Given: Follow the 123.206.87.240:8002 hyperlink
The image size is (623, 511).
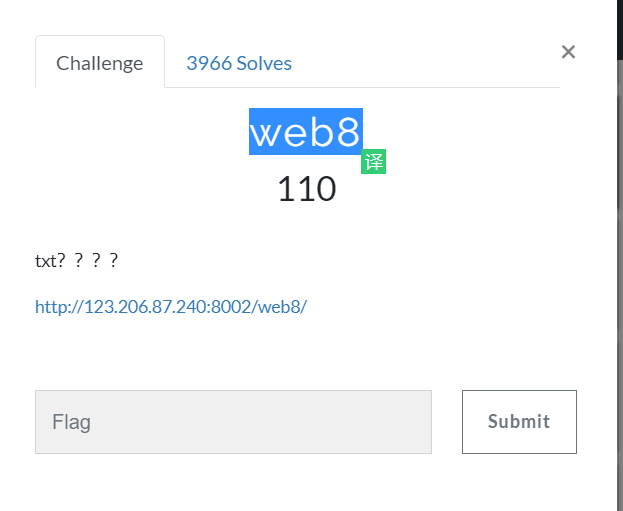Looking at the screenshot, I should pos(171,306).
